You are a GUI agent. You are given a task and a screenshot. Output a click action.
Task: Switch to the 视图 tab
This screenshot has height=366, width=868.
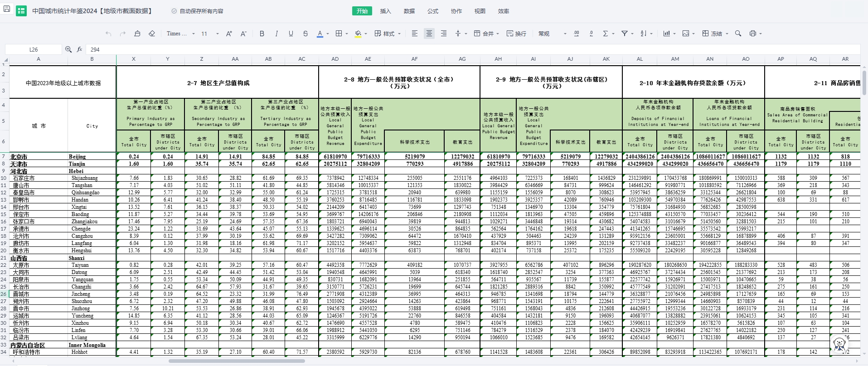coord(480,11)
